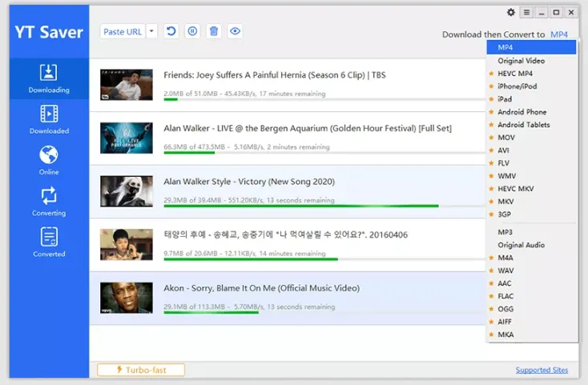Click the Alan Walker Style Victory thumbnail

[x=127, y=191]
